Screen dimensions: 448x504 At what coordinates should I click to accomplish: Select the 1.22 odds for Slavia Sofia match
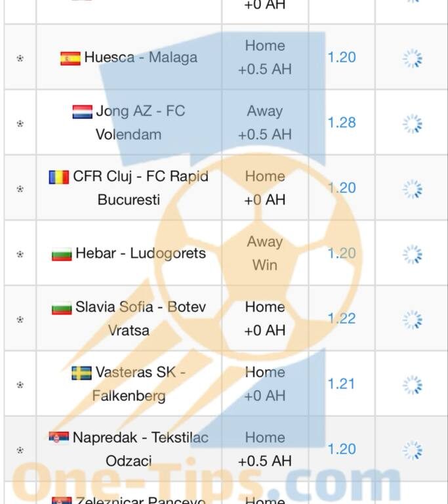(x=342, y=318)
